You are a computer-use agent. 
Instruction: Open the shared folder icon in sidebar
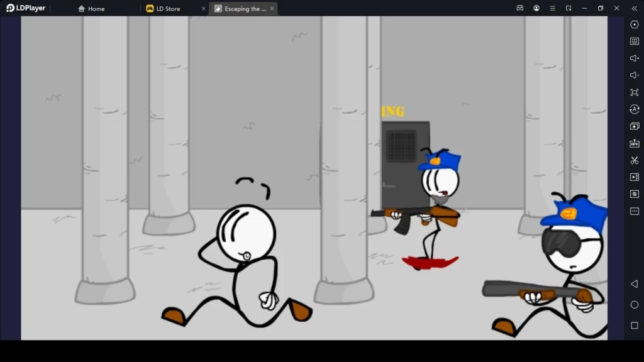coord(635,194)
